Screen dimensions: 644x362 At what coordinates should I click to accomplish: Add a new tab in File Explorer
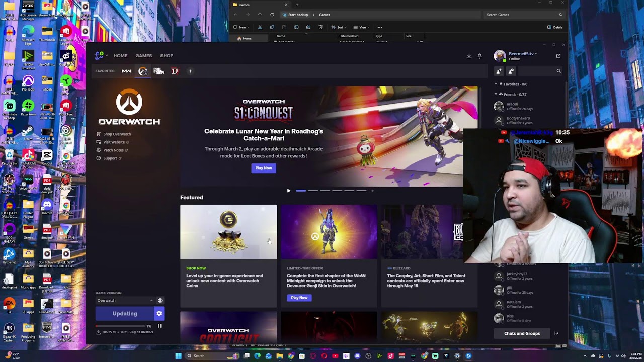(x=297, y=5)
